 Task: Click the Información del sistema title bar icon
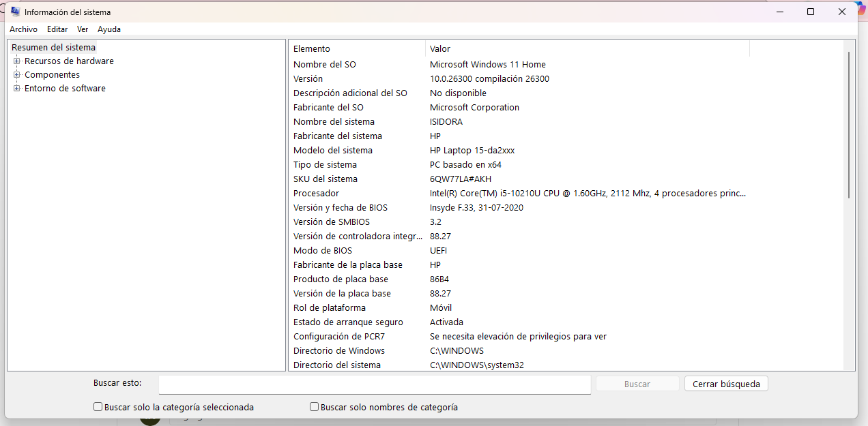(x=14, y=12)
